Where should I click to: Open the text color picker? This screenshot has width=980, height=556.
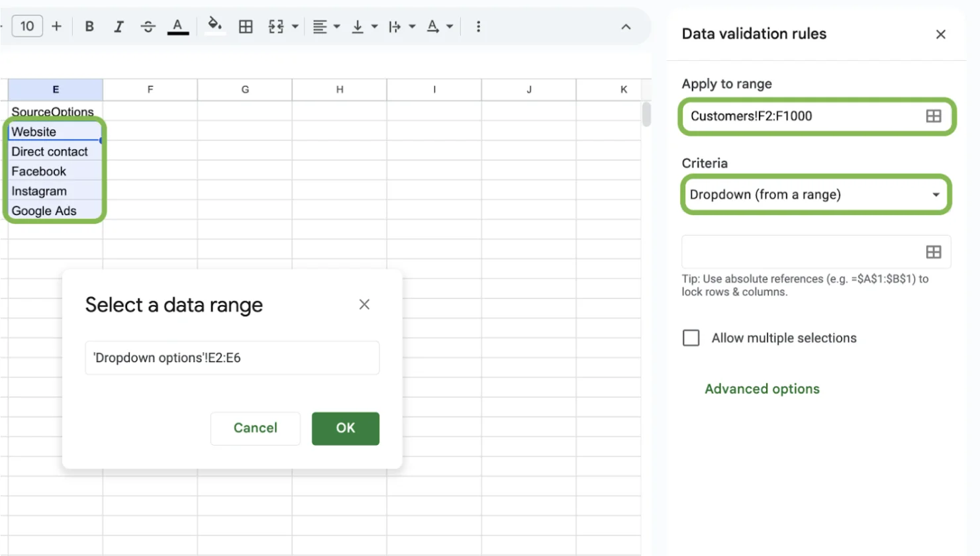point(177,26)
